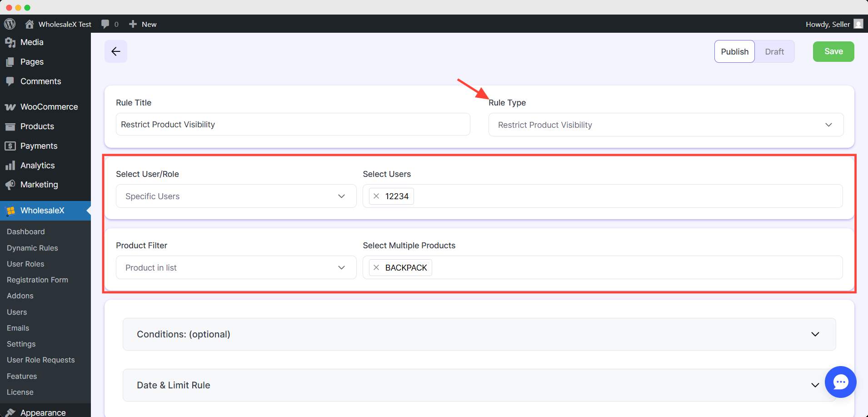The image size is (868, 417).
Task: Open WholesaleX Users submenu
Action: (17, 312)
